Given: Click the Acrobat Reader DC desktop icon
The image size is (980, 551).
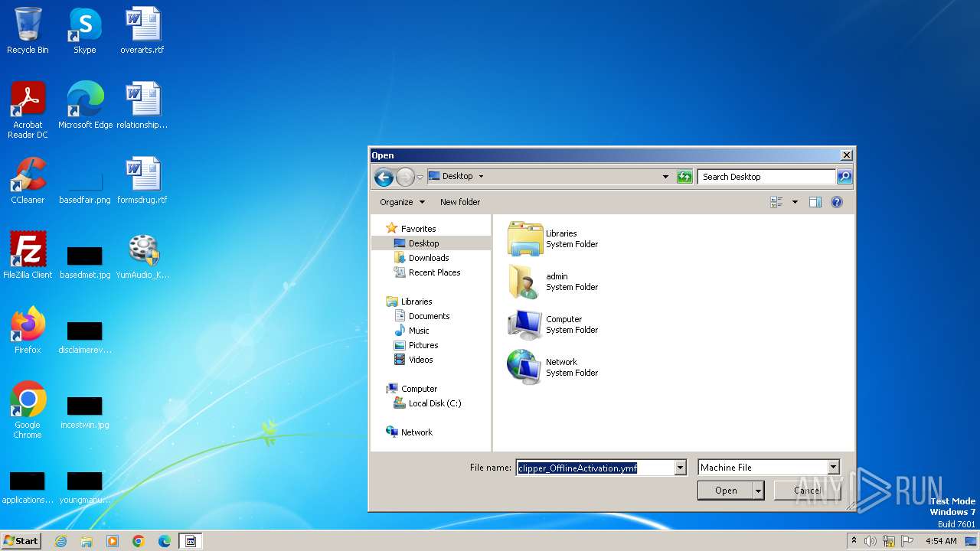Looking at the screenshot, I should click(x=28, y=110).
